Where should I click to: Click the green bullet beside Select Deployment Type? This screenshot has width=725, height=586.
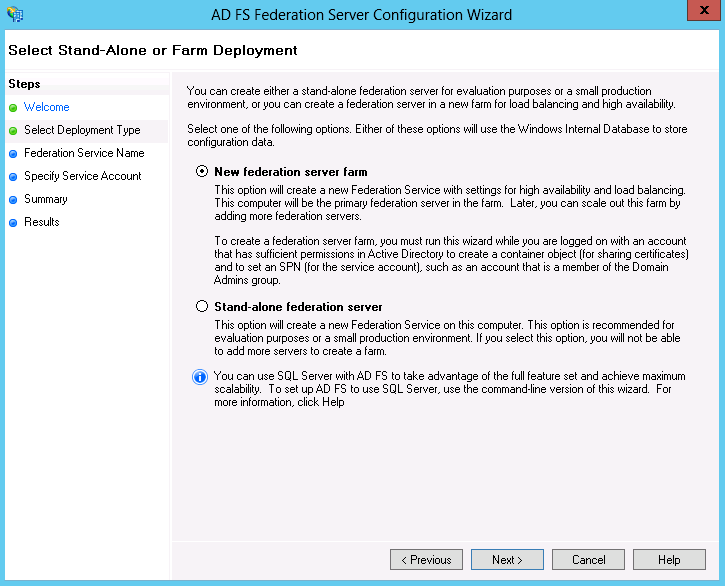click(13, 131)
